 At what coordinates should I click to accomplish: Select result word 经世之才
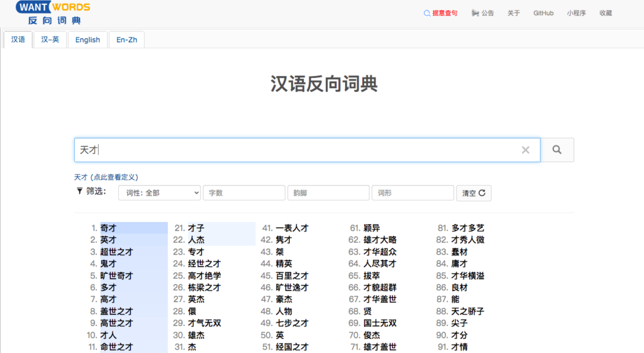(x=204, y=264)
